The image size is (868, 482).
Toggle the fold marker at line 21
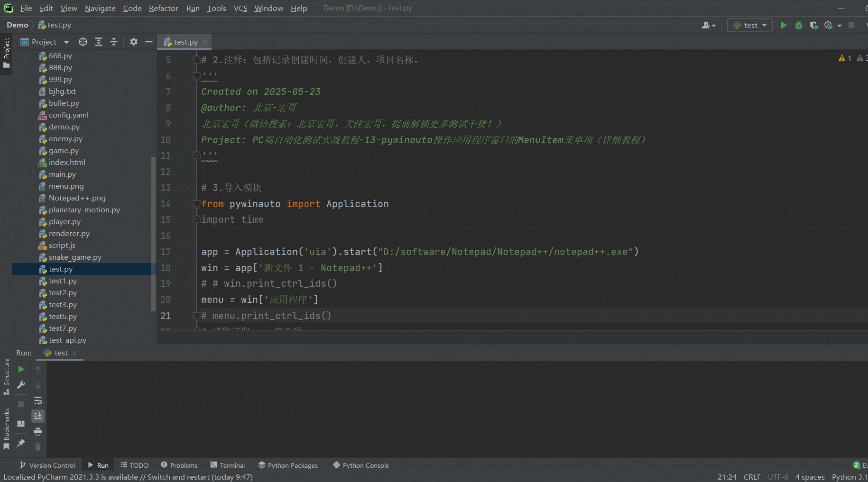[x=196, y=316]
